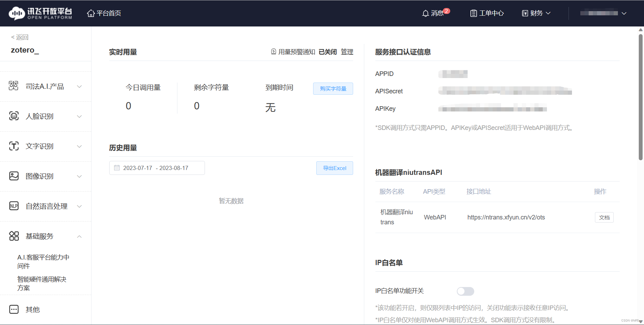644x325 pixels.
Task: Click the NLP 自然语言处理 icon
Action: tap(14, 206)
